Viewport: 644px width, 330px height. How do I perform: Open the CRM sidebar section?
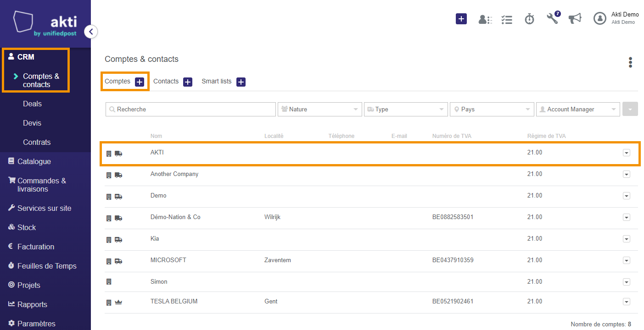tap(26, 57)
